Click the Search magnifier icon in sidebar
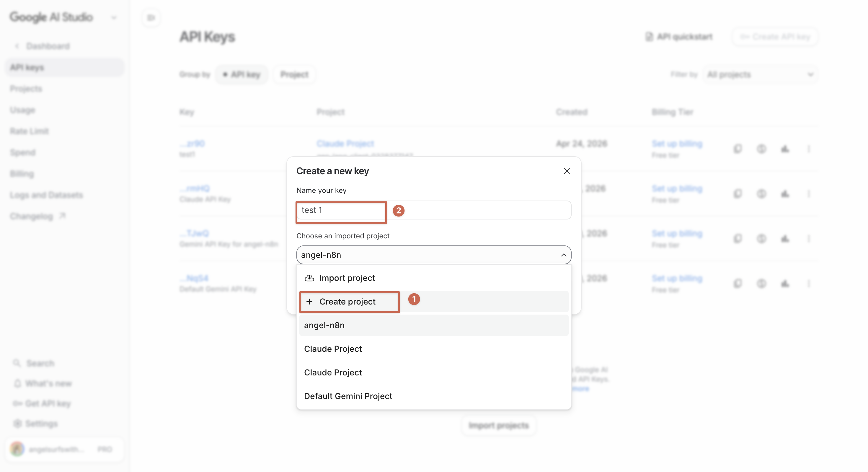Screen dimensions: 868x472 tap(17, 363)
